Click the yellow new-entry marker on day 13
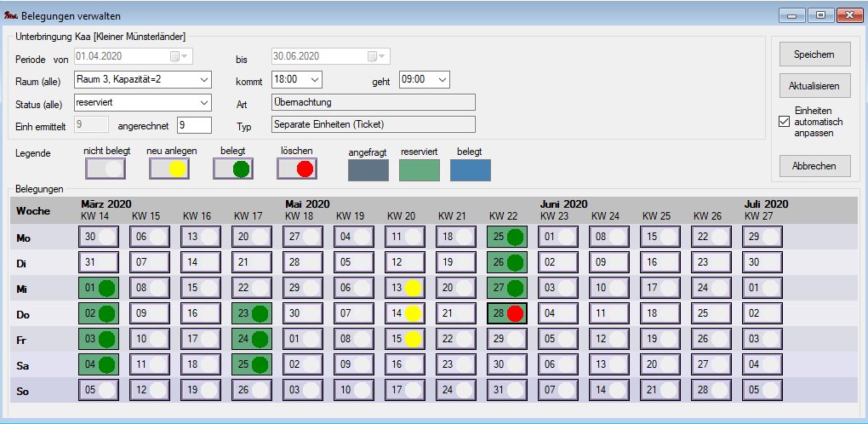868x424 pixels. pyautogui.click(x=413, y=288)
